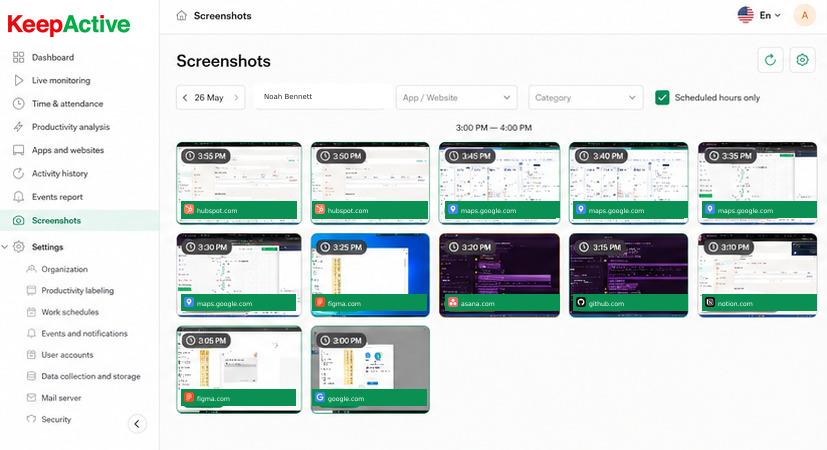Go to Dashboard menu item
The width and height of the screenshot is (827, 450).
pos(53,57)
